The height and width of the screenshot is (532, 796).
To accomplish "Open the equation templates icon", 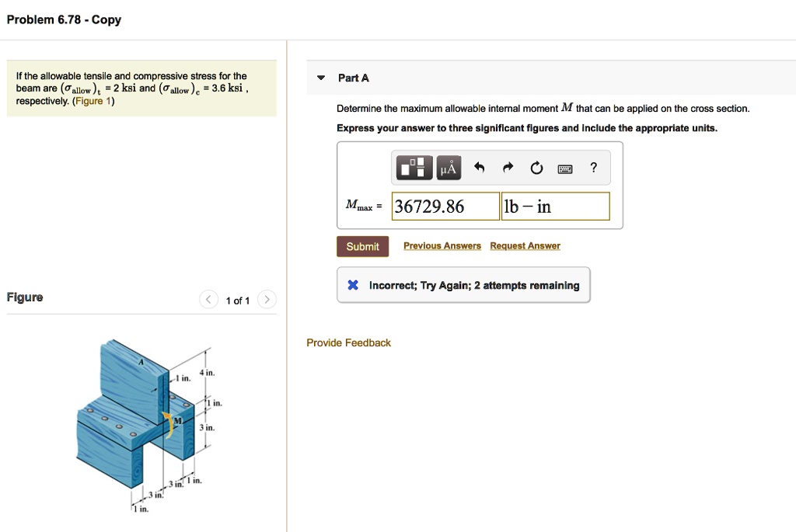I will (x=413, y=167).
